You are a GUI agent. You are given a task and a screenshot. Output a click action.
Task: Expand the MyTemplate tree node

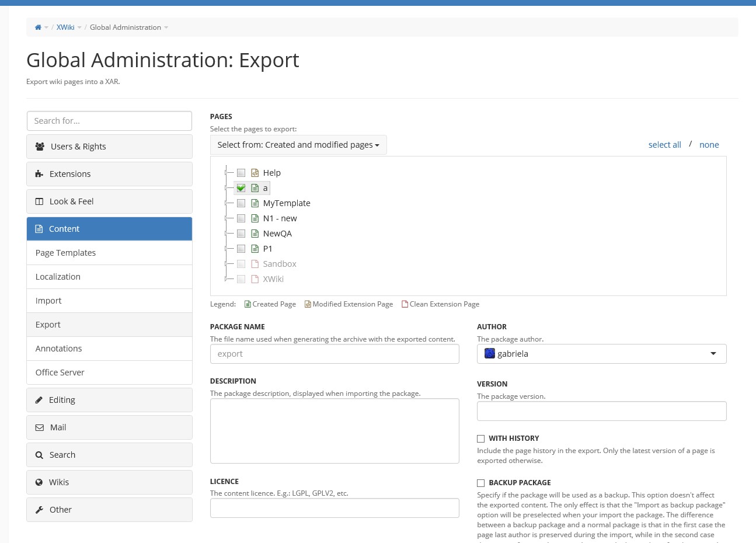[x=227, y=203]
